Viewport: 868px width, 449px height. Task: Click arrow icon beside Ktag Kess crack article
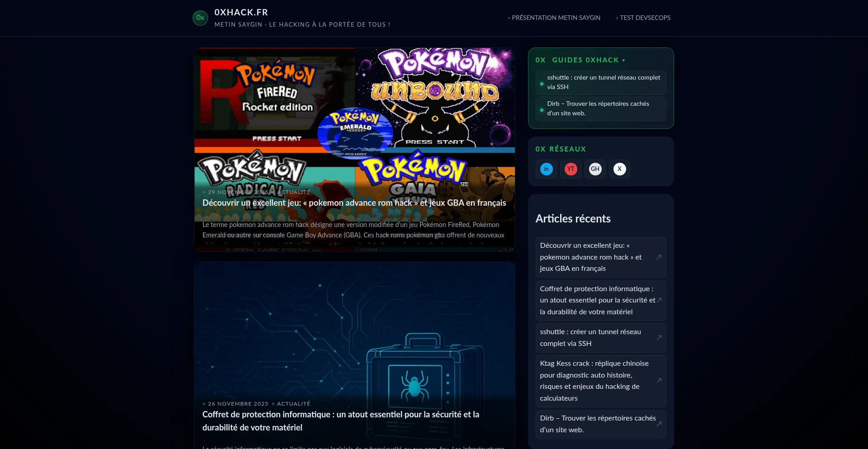[x=659, y=381]
